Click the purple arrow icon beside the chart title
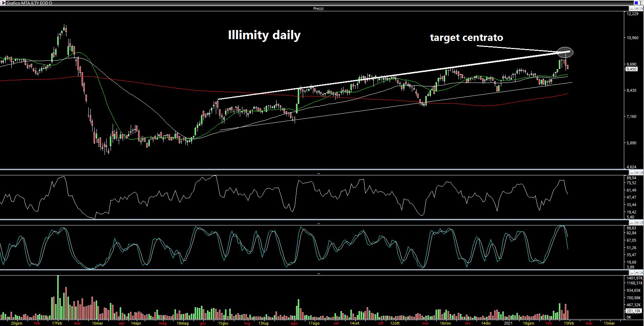Image resolution: width=644 pixels, height=326 pixels. (x=3, y=3)
